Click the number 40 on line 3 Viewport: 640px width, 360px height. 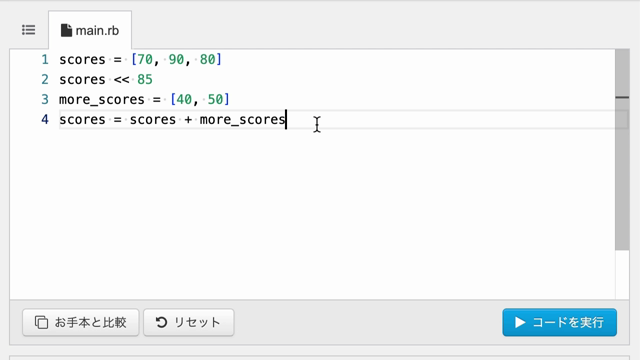pyautogui.click(x=184, y=100)
